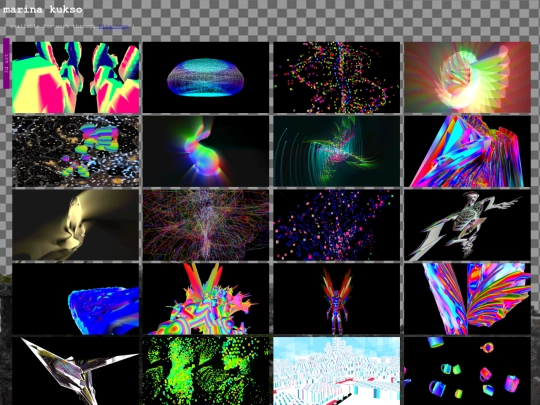Open the rainbow folded fan sheets thumbnail
Viewport: 540px width, 405px height.
(468, 299)
